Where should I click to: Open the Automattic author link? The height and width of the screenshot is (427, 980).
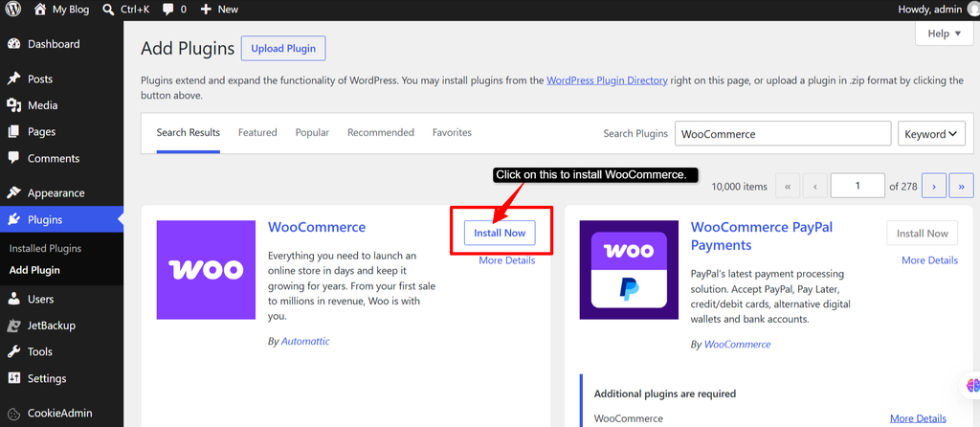(x=305, y=342)
